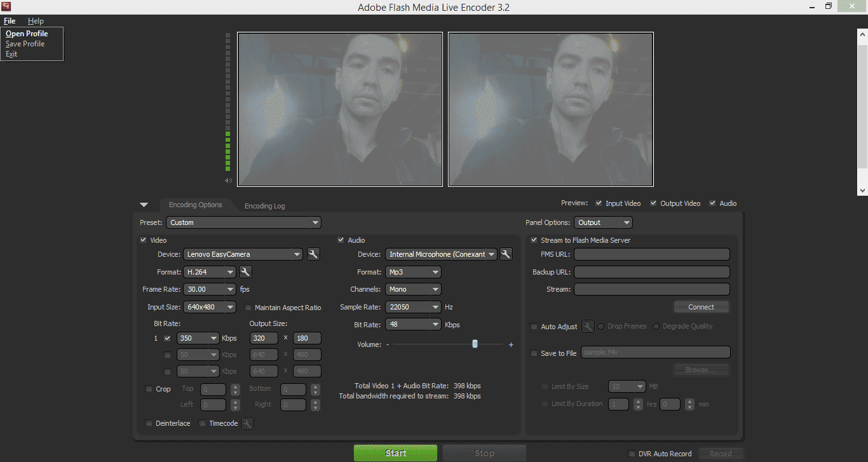868x462 pixels.
Task: Click the green Start button
Action: (x=395, y=453)
